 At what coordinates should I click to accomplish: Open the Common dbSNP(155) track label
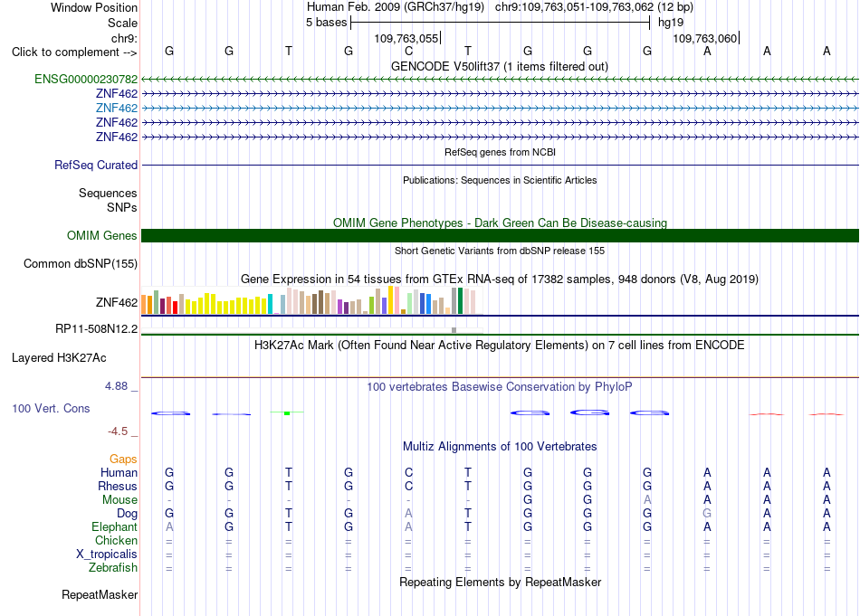click(81, 263)
